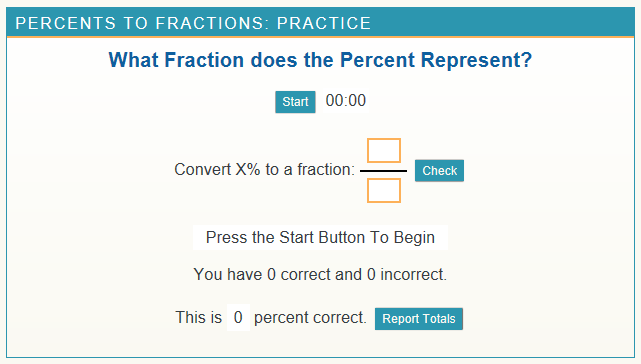
Task: Click the word 'PRACTICE' in the header
Action: [324, 23]
